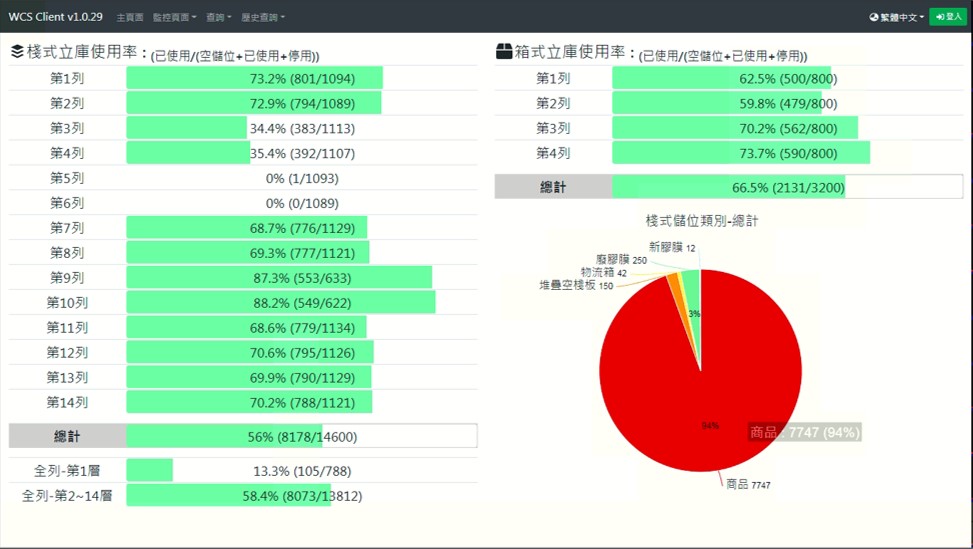
Task: Click the WCS Client v1.0.29 brand link
Action: [56, 17]
